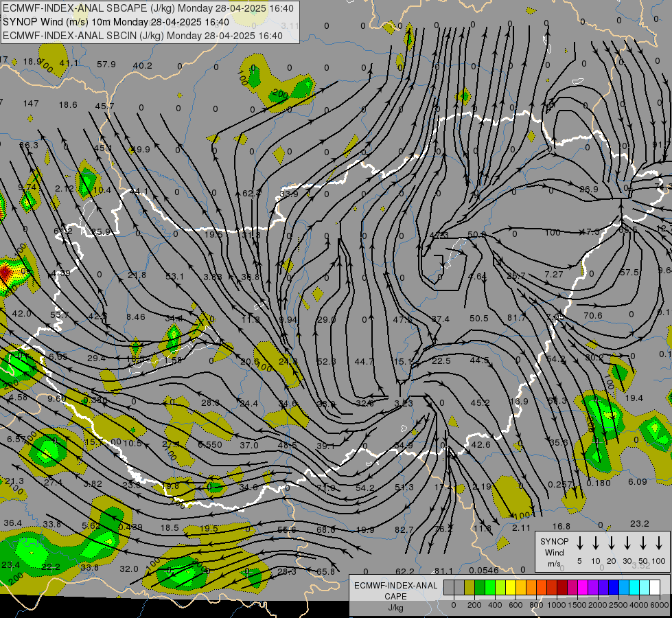The image size is (672, 618).
Task: Pick the deep blue swatch before 2500
Action: [x=614, y=588]
